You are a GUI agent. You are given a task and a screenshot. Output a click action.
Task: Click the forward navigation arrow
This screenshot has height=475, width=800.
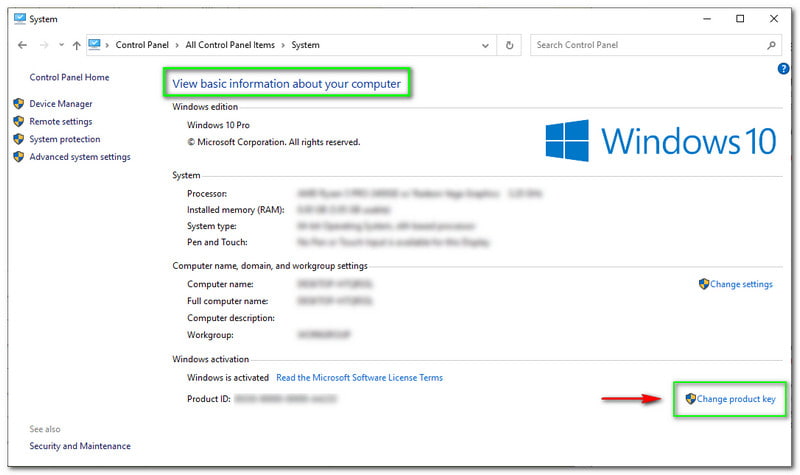tap(44, 45)
